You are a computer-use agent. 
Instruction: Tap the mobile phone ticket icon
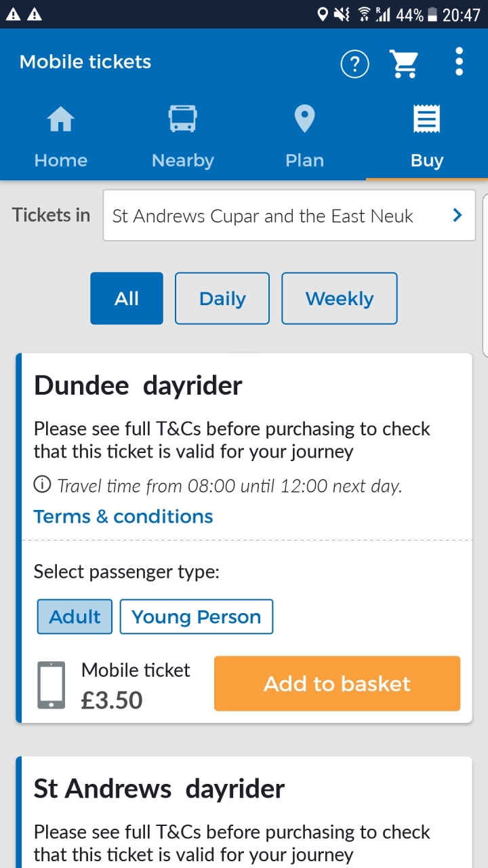pyautogui.click(x=52, y=685)
